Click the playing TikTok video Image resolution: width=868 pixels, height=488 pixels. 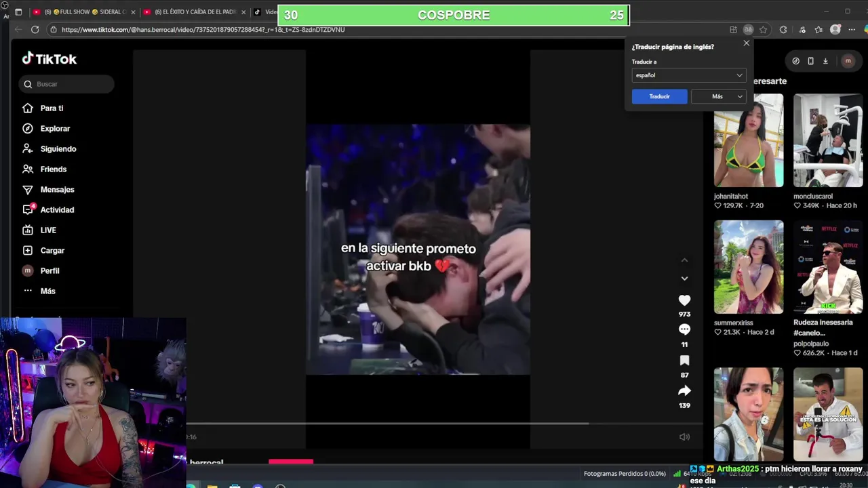[418, 249]
